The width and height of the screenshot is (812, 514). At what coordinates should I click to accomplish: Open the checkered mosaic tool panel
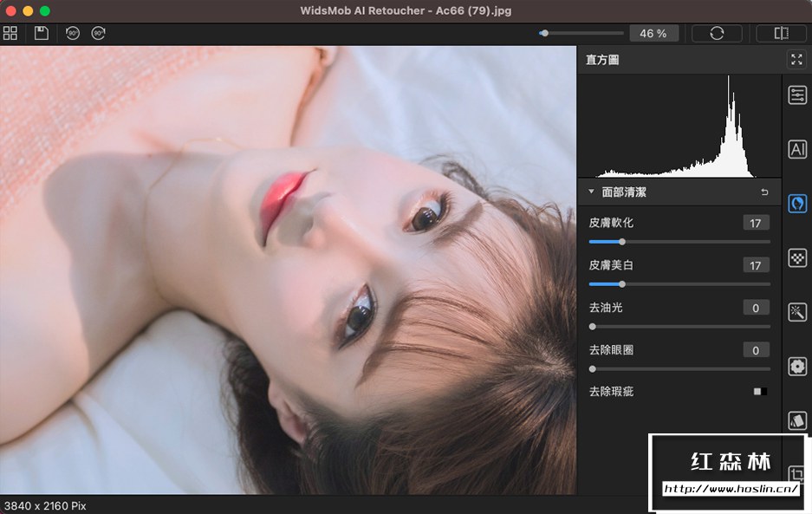click(x=797, y=257)
